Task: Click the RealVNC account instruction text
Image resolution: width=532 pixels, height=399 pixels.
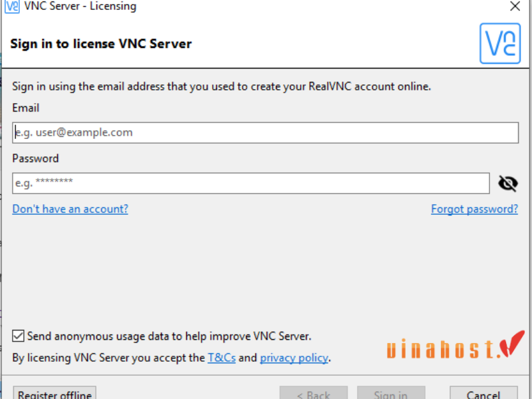Action: (x=221, y=86)
